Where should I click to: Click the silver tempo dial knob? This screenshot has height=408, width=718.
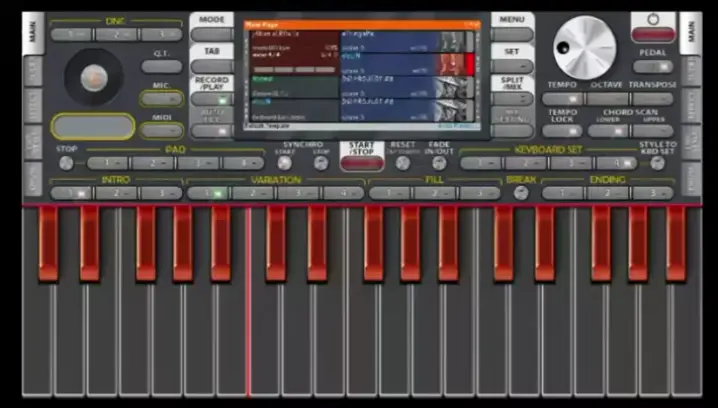[585, 45]
